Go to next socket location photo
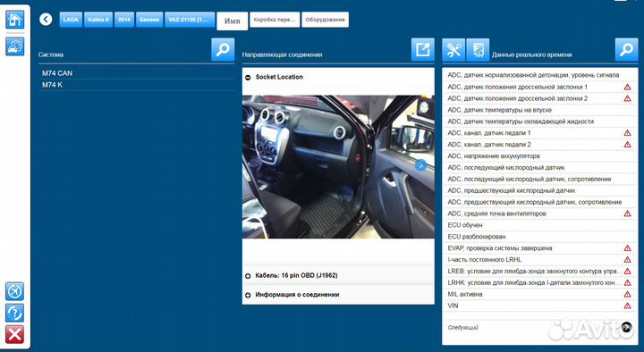 pyautogui.click(x=420, y=165)
